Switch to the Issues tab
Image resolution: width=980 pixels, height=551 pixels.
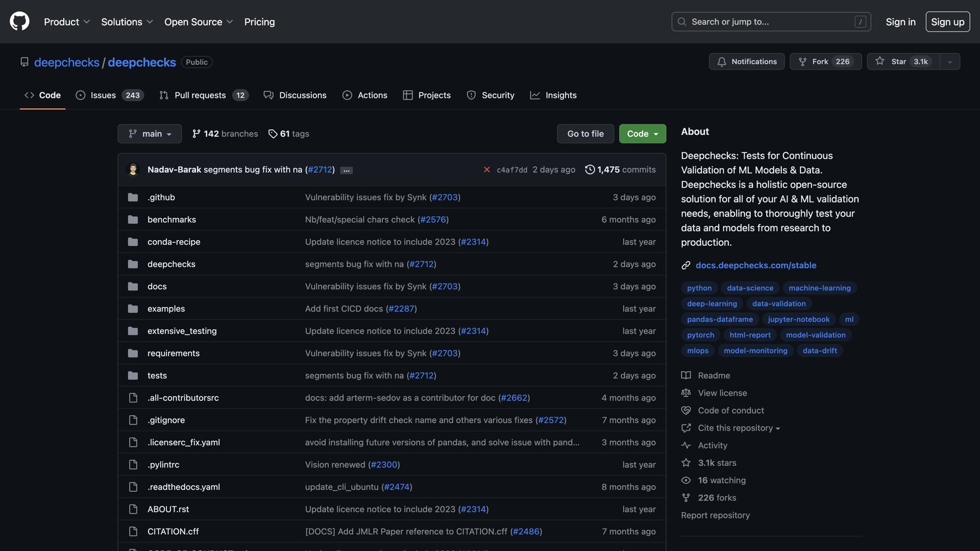pos(103,95)
